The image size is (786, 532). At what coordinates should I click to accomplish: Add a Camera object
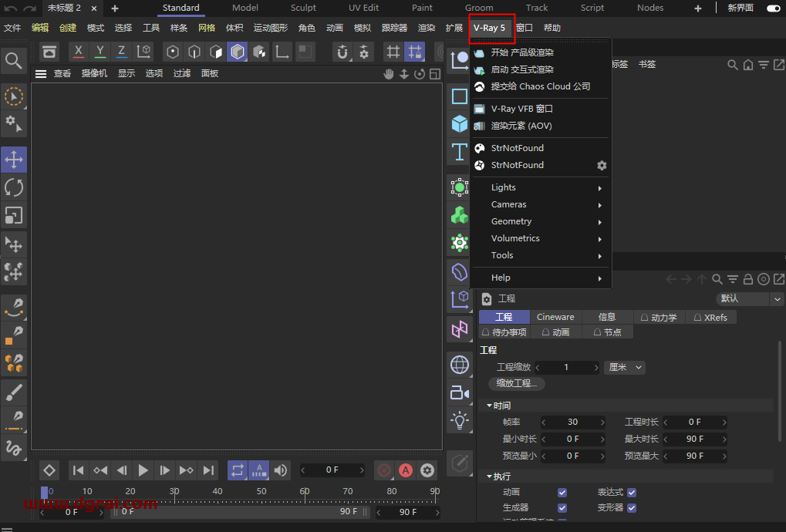pos(459,392)
